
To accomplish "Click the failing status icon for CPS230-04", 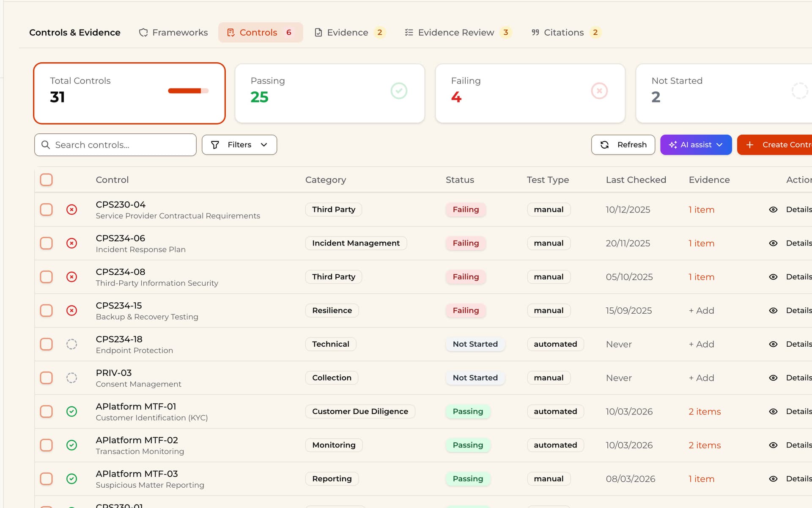I will point(72,210).
